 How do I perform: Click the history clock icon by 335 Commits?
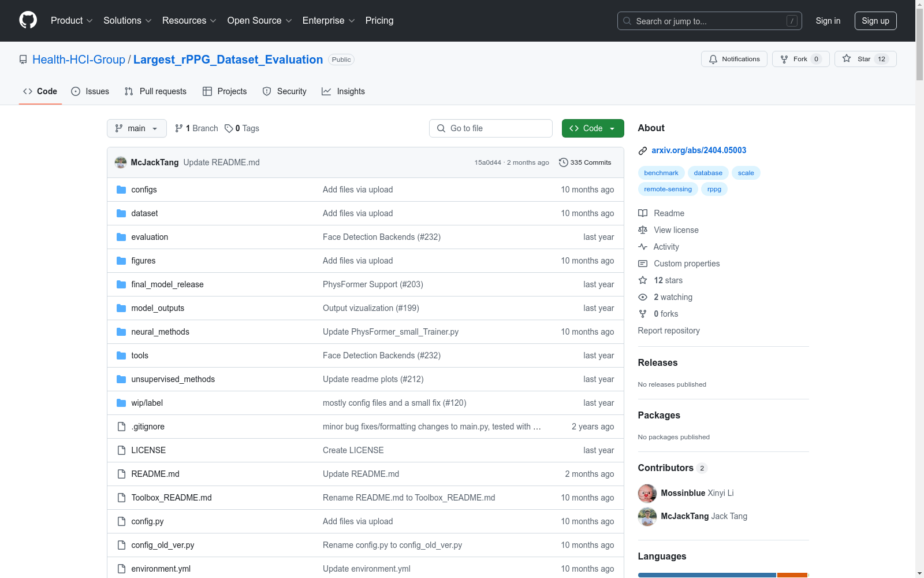click(x=564, y=162)
